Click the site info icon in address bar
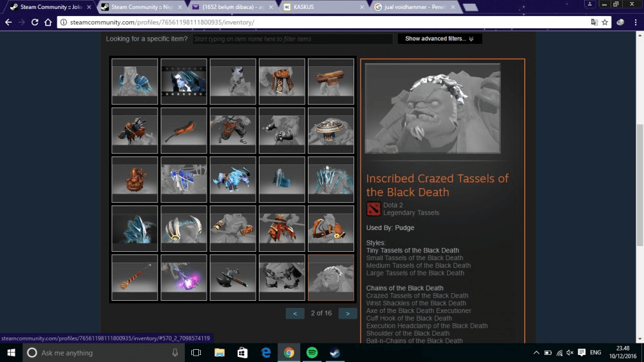The image size is (644, 362). [x=63, y=22]
